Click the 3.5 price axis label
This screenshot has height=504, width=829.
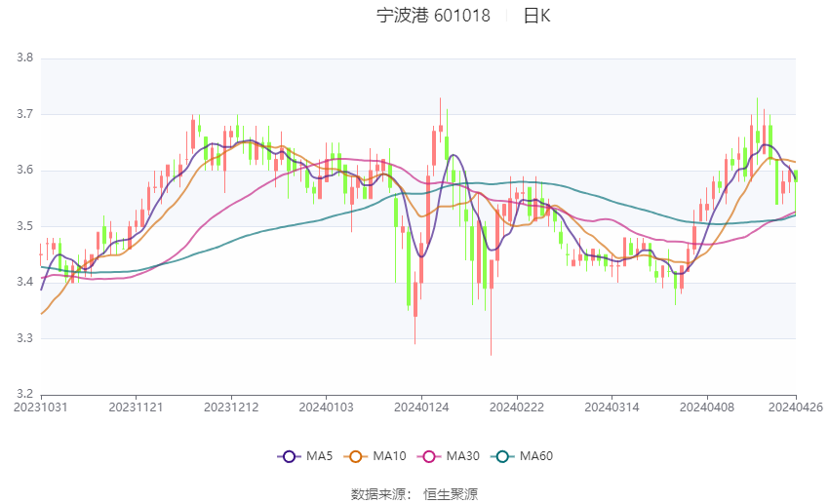(x=25, y=227)
